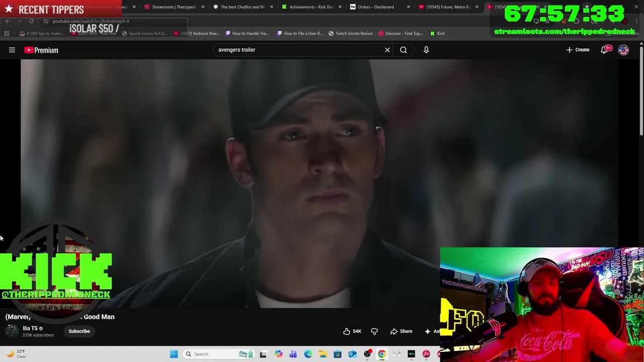Open OBS Studio from taskbar
The width and height of the screenshot is (644, 362).
tap(367, 354)
